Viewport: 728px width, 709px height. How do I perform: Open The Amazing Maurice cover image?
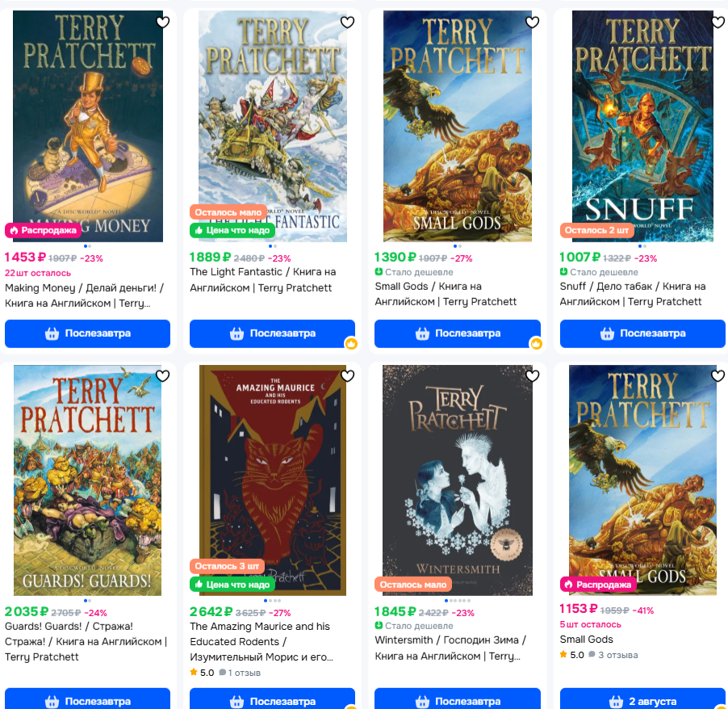click(273, 480)
